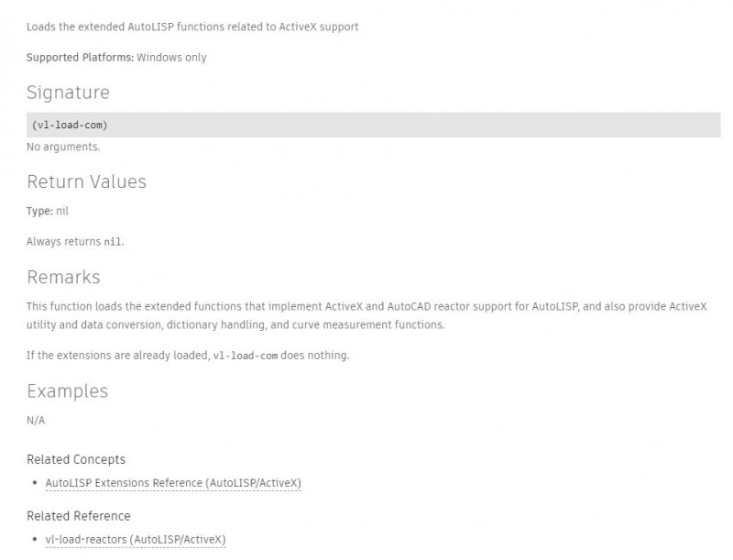Click the 'No arguments.' text

[x=63, y=147]
